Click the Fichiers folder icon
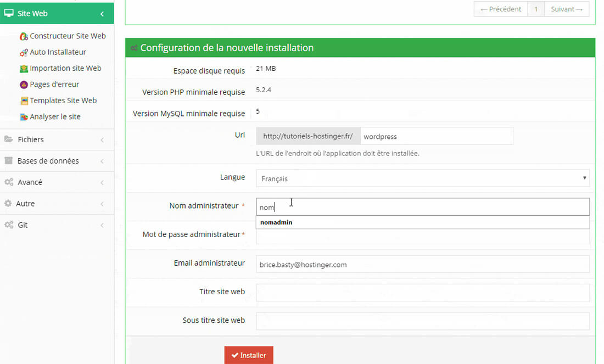The height and width of the screenshot is (364, 604). [x=8, y=139]
